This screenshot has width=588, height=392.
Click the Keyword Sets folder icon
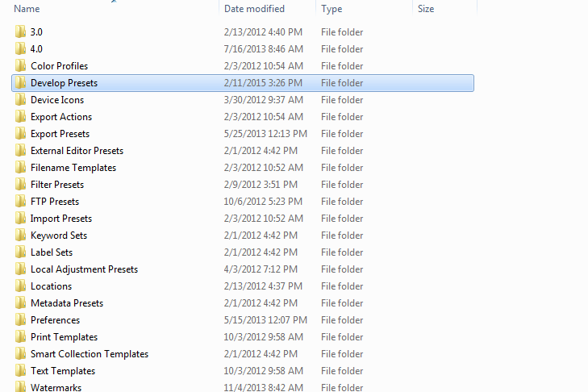coord(21,236)
